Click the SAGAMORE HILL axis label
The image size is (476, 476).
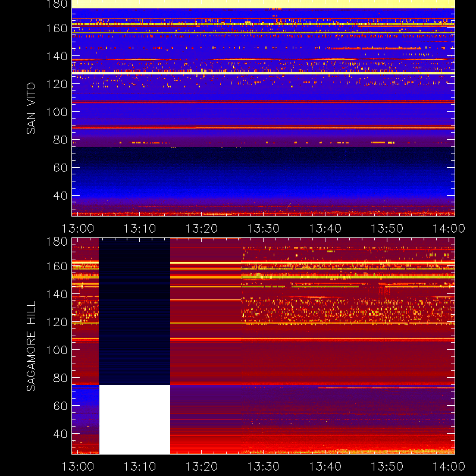coord(31,346)
